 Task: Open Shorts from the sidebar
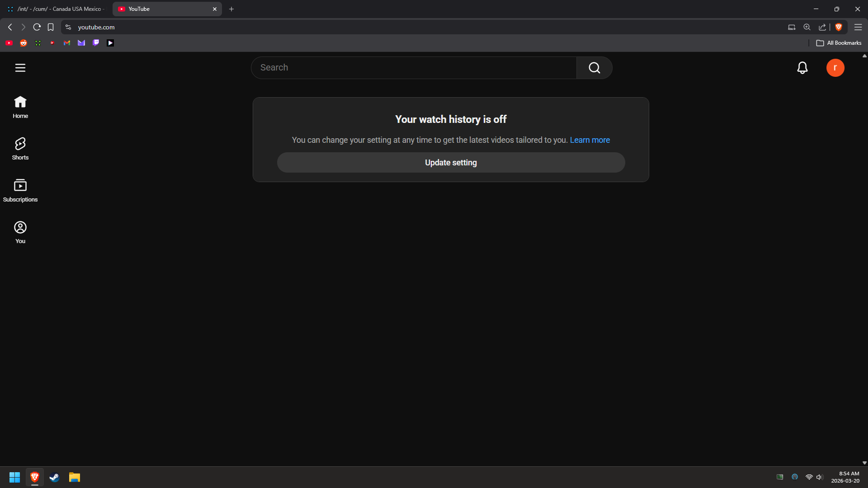(x=20, y=149)
